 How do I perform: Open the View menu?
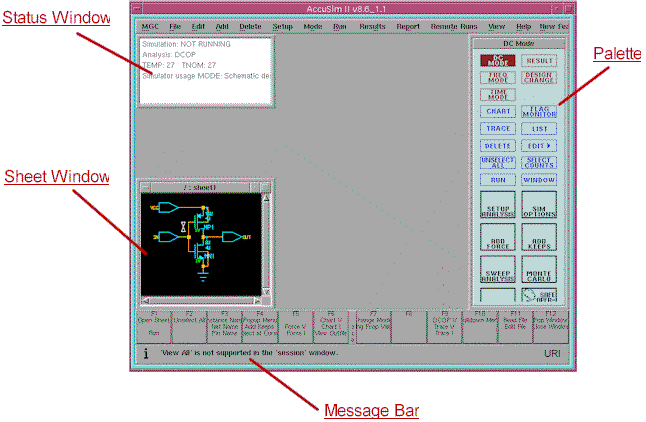pyautogui.click(x=496, y=26)
